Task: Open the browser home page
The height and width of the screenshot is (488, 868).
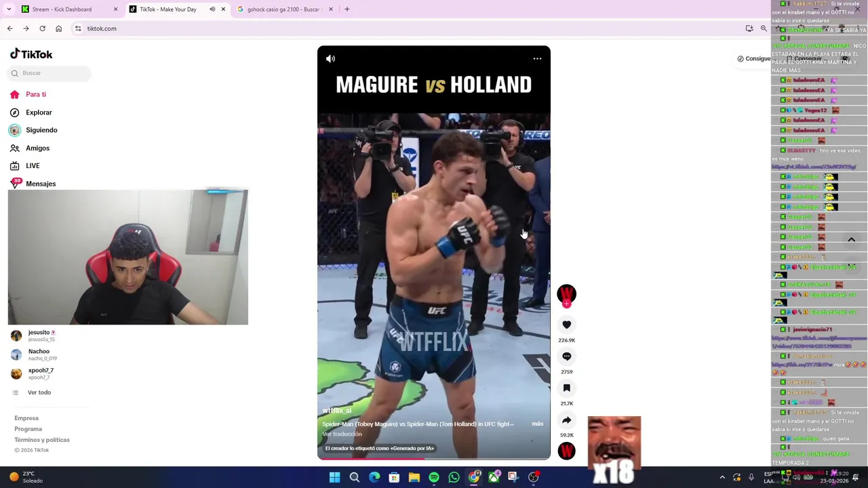Action: (58, 28)
